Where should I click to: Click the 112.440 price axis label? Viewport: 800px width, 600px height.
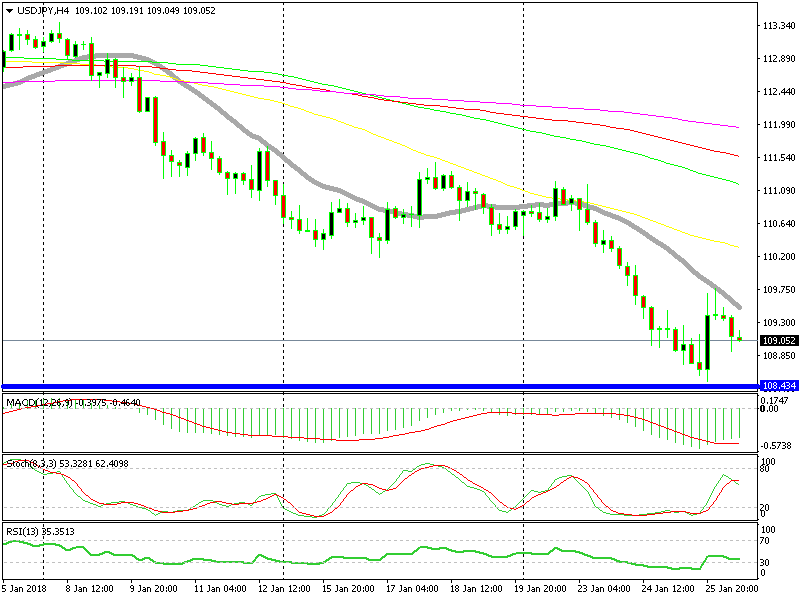[779, 92]
